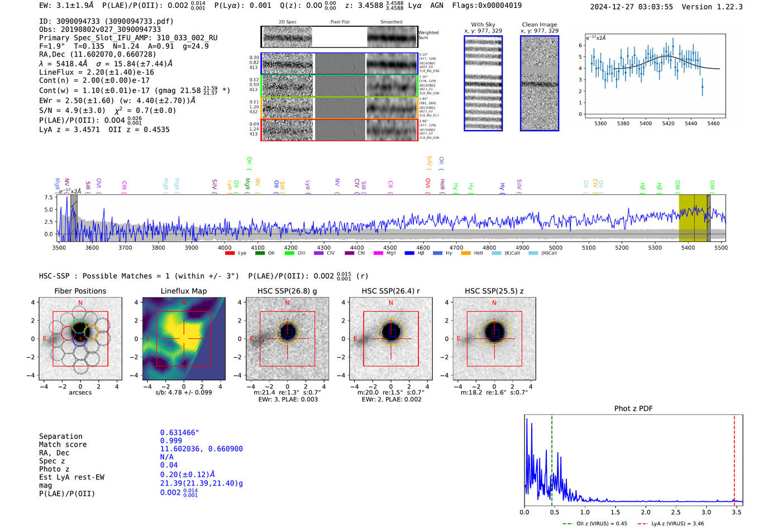Viewport: 782px width, 532px height.
Task: Click the red dashed LyA z line
Action: point(735,460)
